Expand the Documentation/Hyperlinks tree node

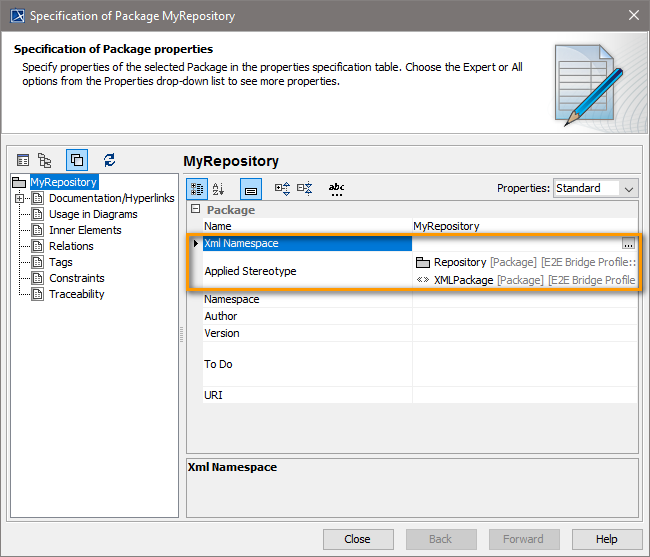[x=19, y=198]
